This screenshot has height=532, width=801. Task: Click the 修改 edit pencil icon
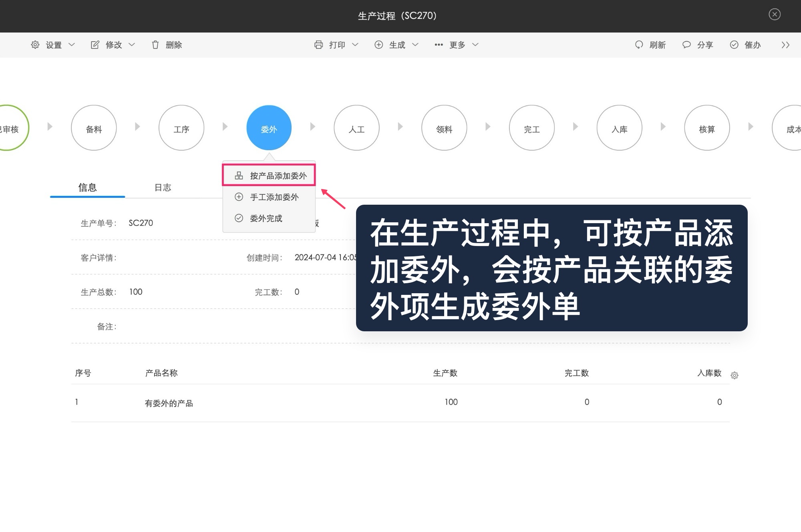[x=95, y=44]
